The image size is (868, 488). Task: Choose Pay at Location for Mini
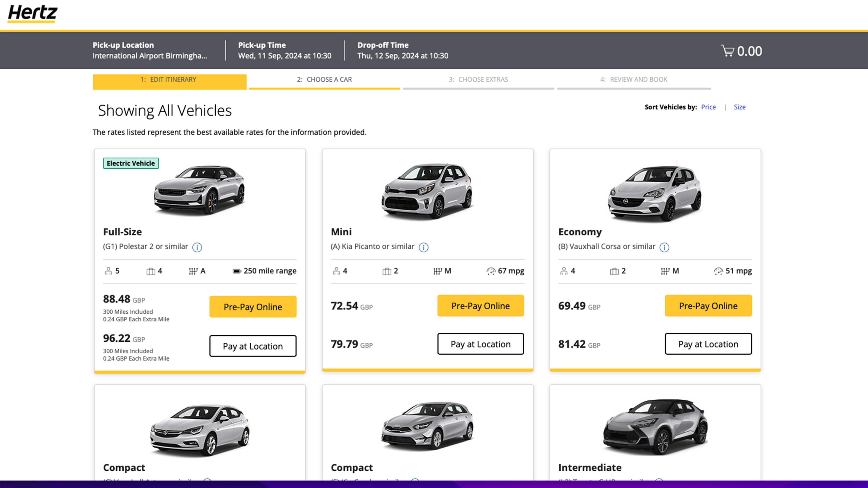point(480,344)
